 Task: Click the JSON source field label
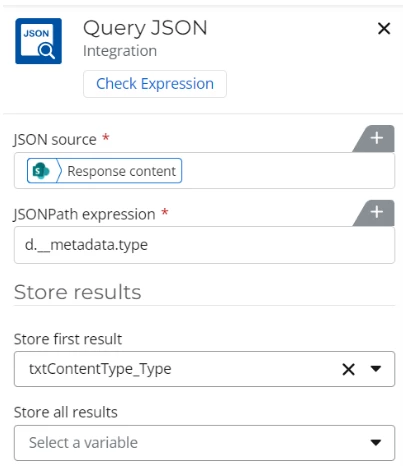pyautogui.click(x=55, y=140)
